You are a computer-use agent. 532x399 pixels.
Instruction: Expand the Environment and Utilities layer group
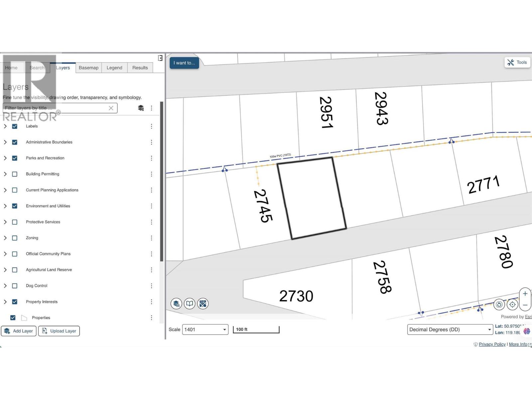pyautogui.click(x=5, y=206)
